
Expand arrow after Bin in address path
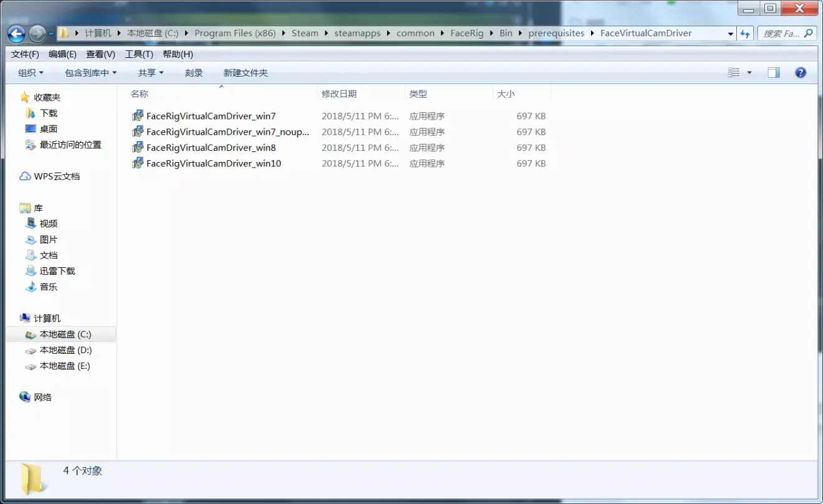coord(519,34)
